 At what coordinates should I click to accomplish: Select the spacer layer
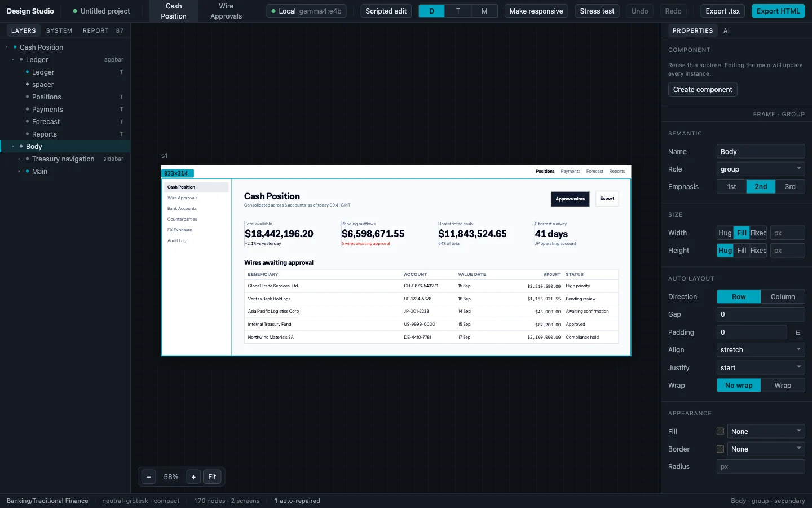tap(65, 85)
